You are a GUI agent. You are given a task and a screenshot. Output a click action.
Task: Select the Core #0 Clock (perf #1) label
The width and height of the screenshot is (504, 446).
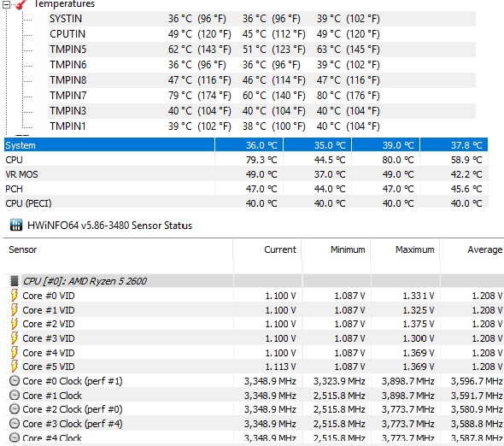[x=73, y=381]
